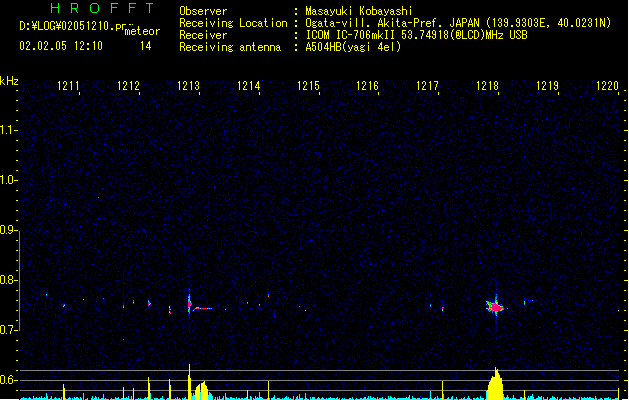The image size is (629, 400).
Task: Click the Receiving Location label
Action: pyautogui.click(x=233, y=23)
